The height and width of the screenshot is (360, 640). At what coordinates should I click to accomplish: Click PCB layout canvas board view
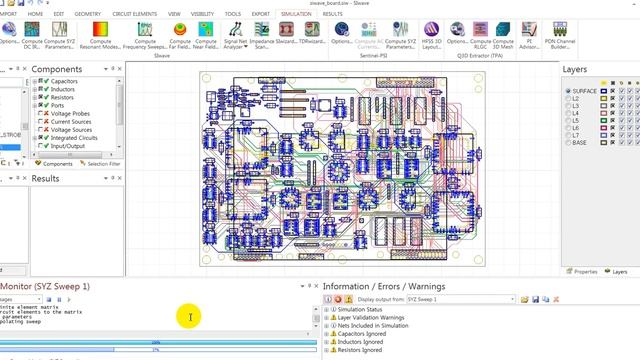[x=342, y=169]
